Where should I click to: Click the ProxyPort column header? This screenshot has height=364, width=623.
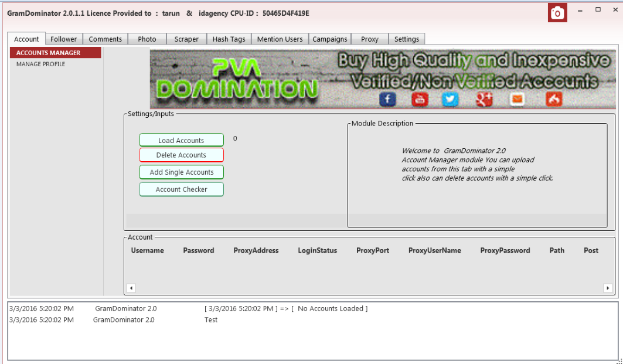click(x=373, y=250)
